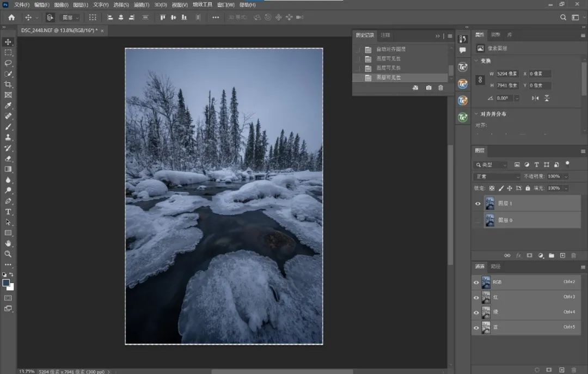The height and width of the screenshot is (374, 588).
Task: Delete layer using Layers panel trash icon
Action: coord(573,255)
